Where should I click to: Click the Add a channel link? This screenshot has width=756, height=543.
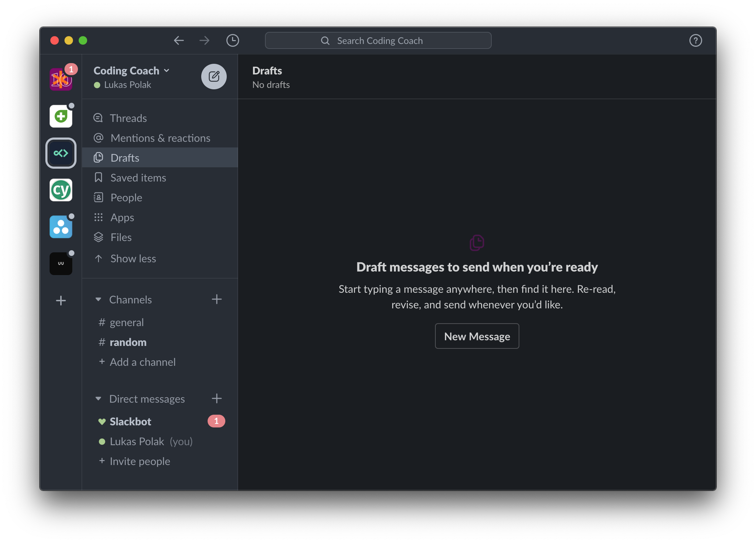click(x=142, y=362)
